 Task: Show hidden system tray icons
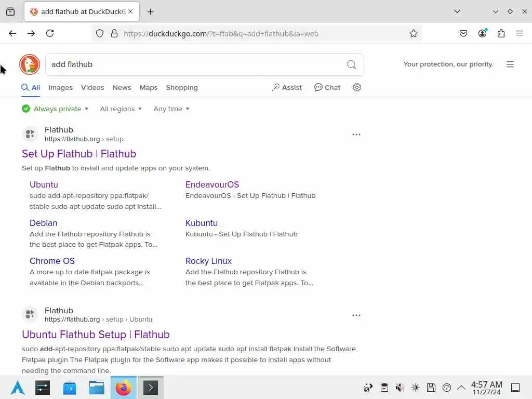tap(461, 388)
